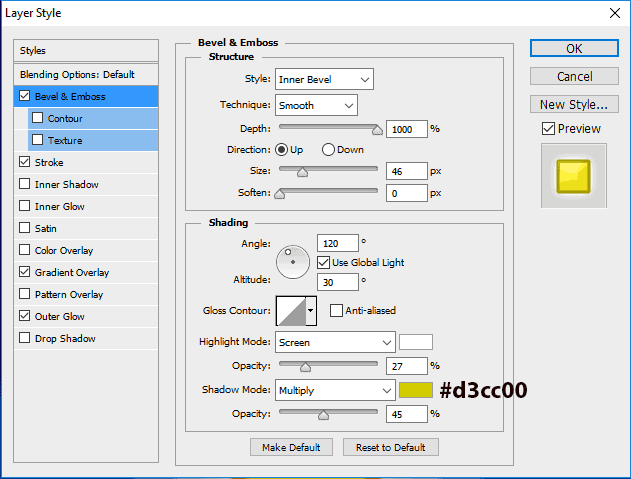631x479 pixels.
Task: Expand the Shadow Mode Multiply dropdown
Action: point(336,390)
